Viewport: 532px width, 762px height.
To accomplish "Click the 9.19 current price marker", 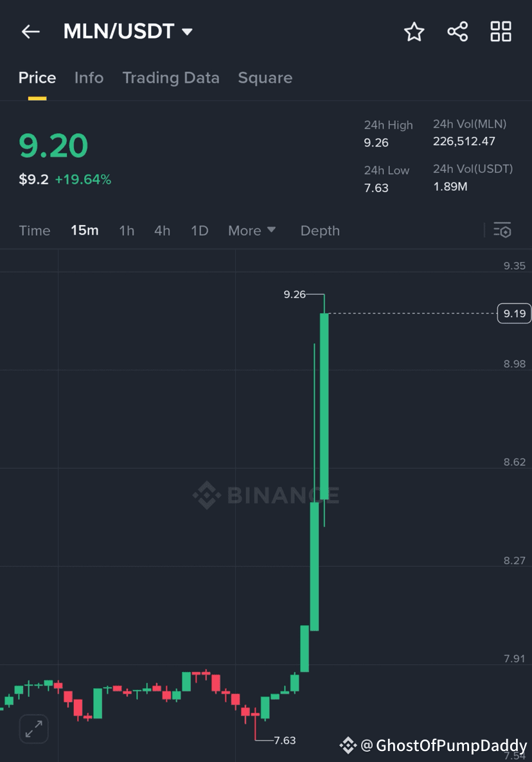I will pos(515,314).
